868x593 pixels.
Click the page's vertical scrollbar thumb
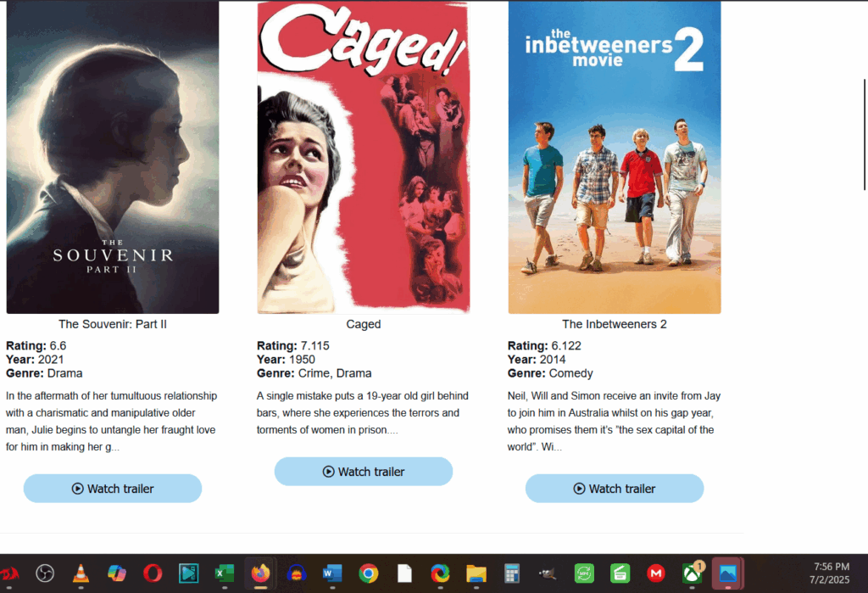pos(865,135)
